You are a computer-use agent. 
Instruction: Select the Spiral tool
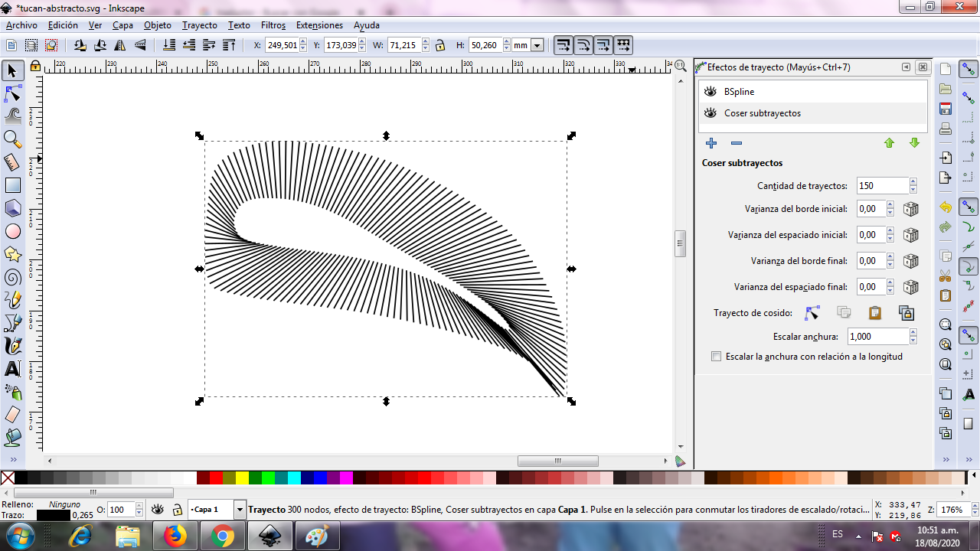click(12, 277)
